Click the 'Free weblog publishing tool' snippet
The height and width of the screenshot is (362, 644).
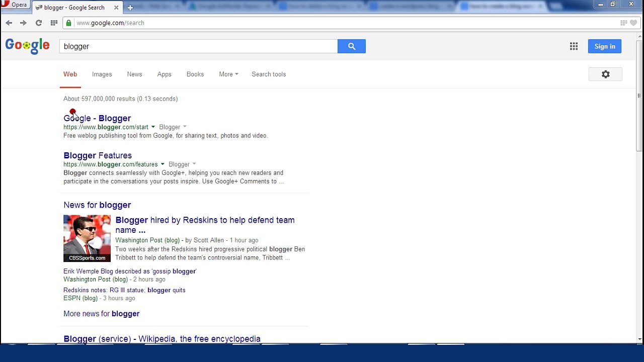[x=166, y=136]
